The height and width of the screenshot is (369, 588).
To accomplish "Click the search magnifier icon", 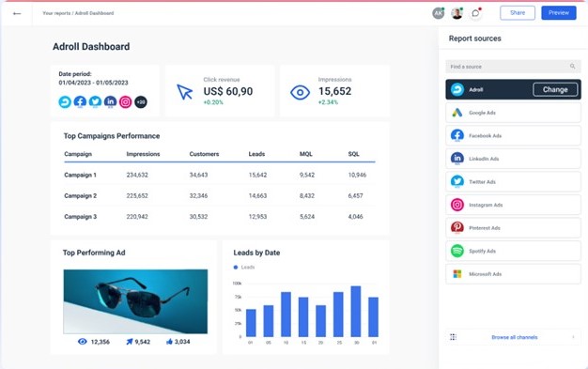I will tap(572, 67).
